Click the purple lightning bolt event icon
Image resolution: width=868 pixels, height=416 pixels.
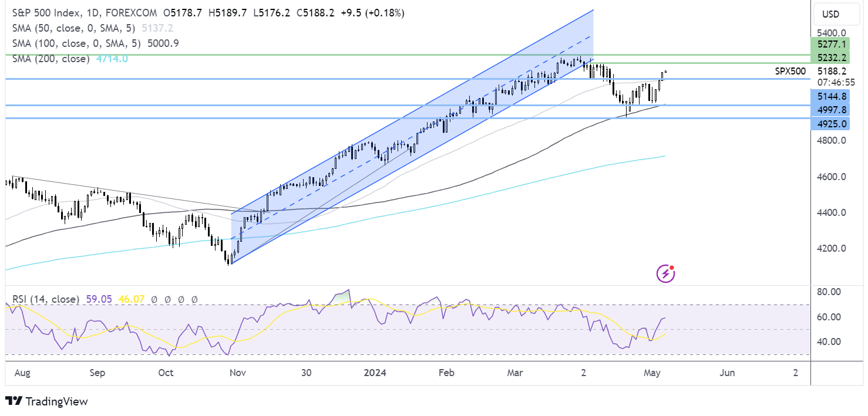pos(665,273)
